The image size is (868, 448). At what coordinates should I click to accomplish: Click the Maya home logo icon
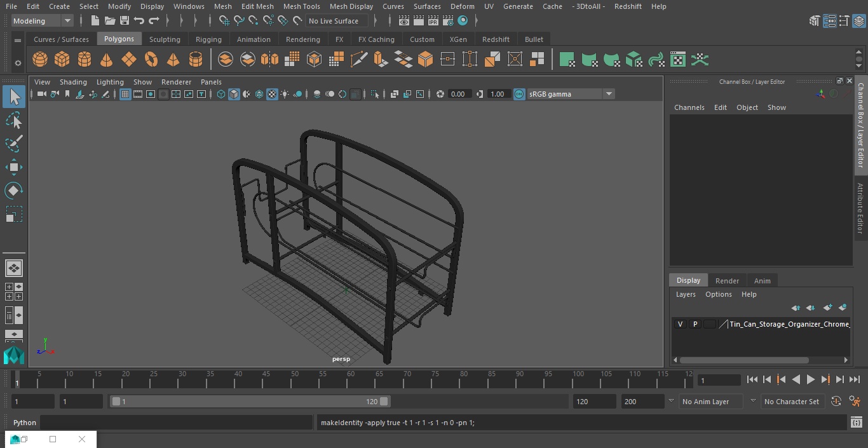13,355
